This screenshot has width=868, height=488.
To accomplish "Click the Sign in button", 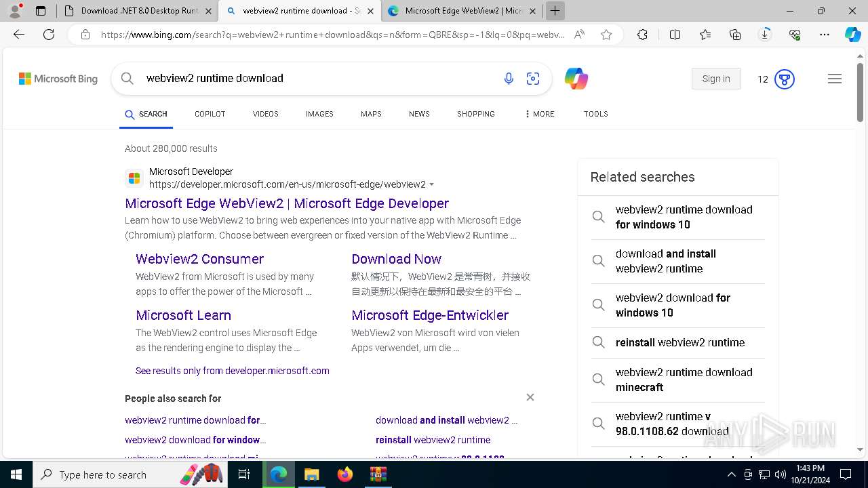I will (716, 79).
